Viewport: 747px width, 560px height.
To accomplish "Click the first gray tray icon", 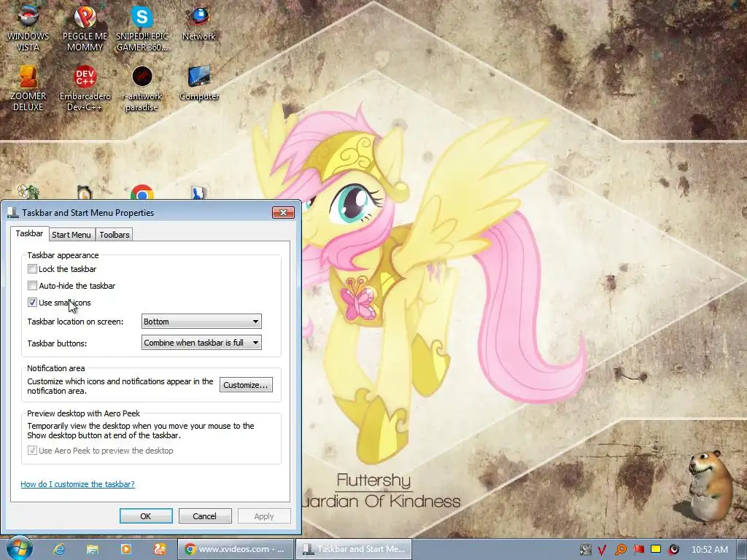I will coord(585,550).
